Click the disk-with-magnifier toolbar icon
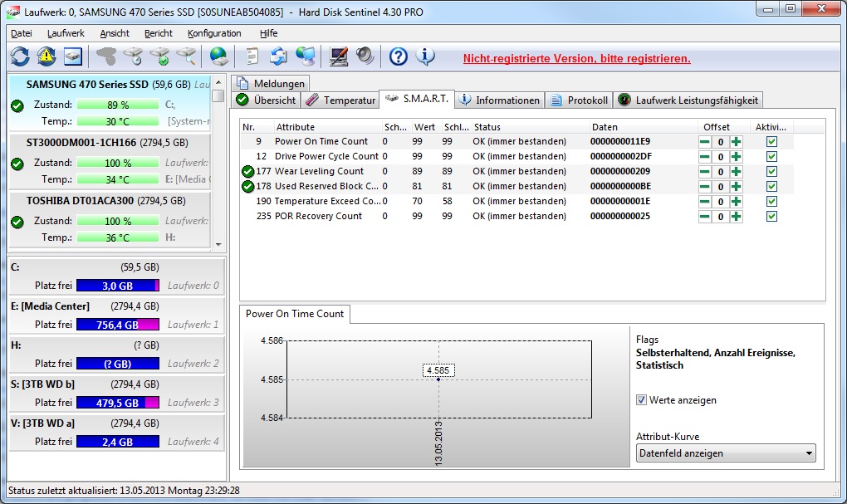 (x=186, y=56)
